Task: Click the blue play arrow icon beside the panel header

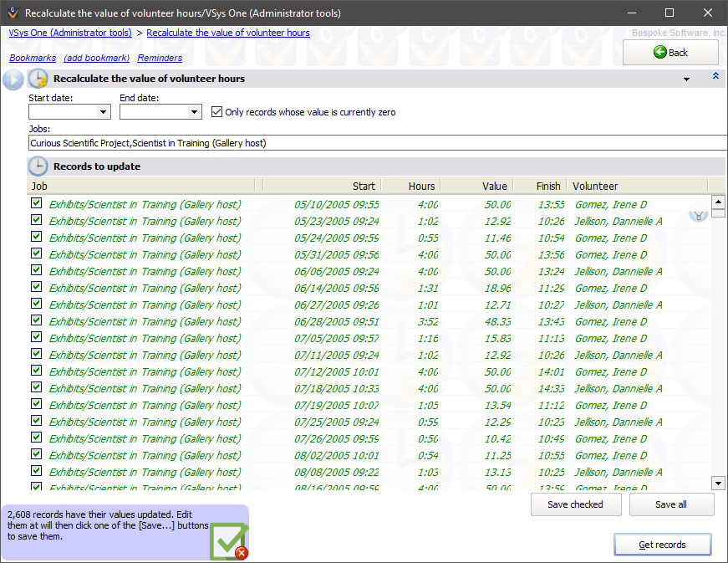Action: pos(13,79)
